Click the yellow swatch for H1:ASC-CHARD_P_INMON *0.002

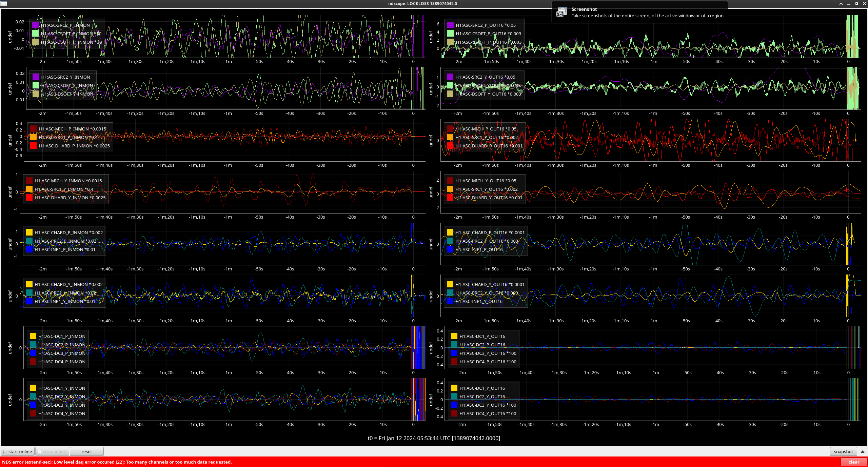(29, 232)
